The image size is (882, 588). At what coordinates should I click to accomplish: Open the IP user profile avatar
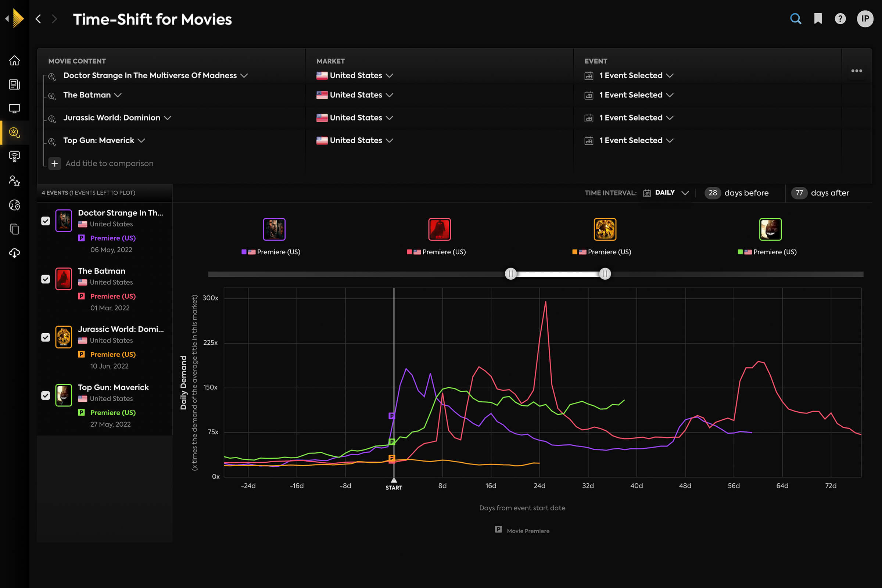pyautogui.click(x=865, y=19)
